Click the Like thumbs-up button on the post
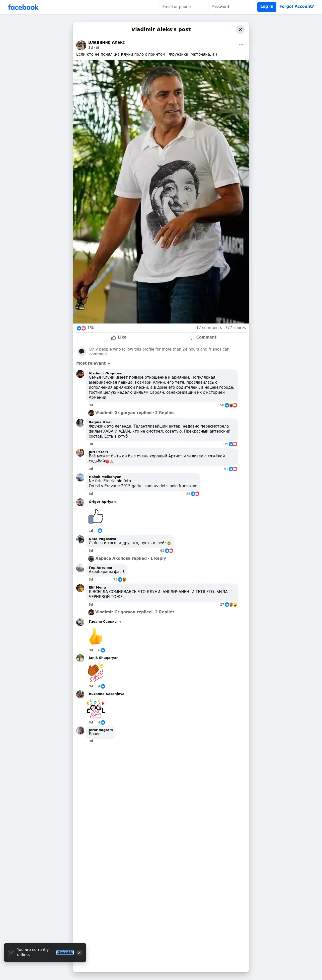Screen dimensions: 322x980 click(119, 338)
